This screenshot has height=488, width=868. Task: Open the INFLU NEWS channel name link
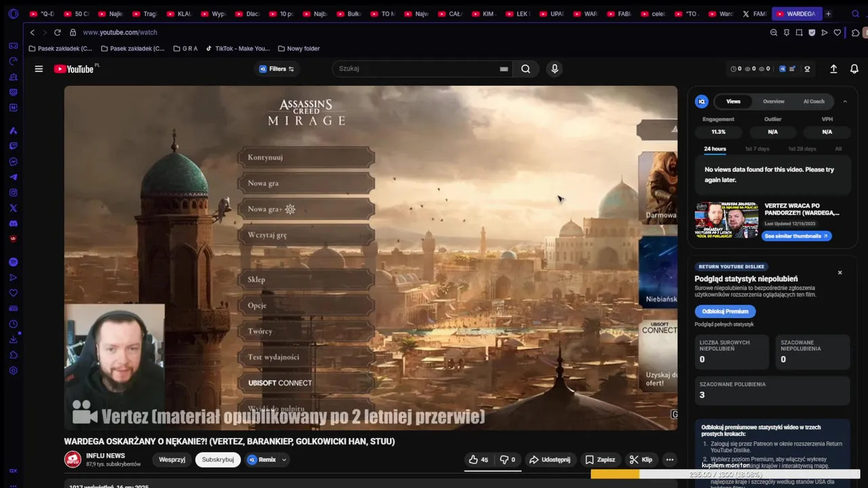105,455
